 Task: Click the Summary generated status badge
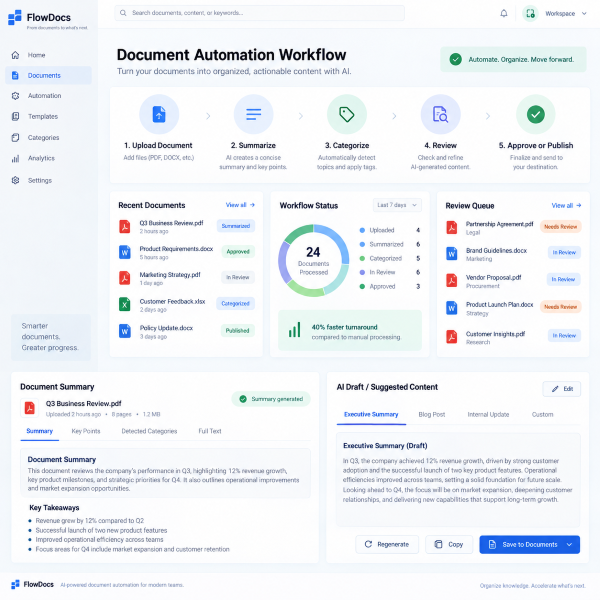pos(271,399)
